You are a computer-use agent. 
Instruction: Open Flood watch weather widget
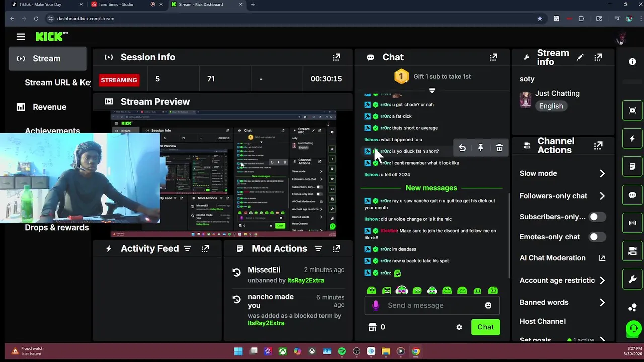[28, 351]
